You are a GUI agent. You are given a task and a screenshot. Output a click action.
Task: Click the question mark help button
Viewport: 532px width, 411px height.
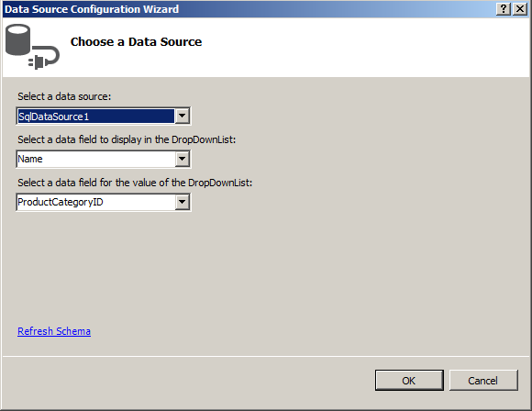504,9
